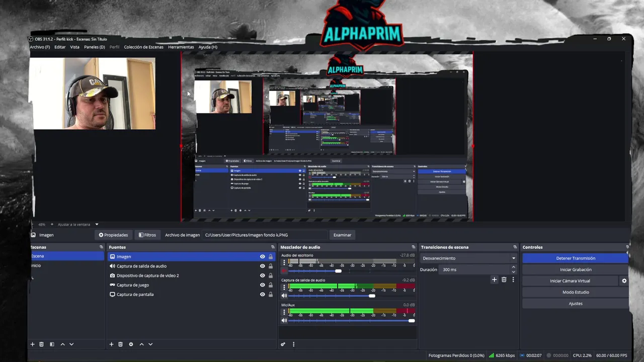
Task: Open audio mixer three-dot menu at bottom
Action: [x=293, y=344]
